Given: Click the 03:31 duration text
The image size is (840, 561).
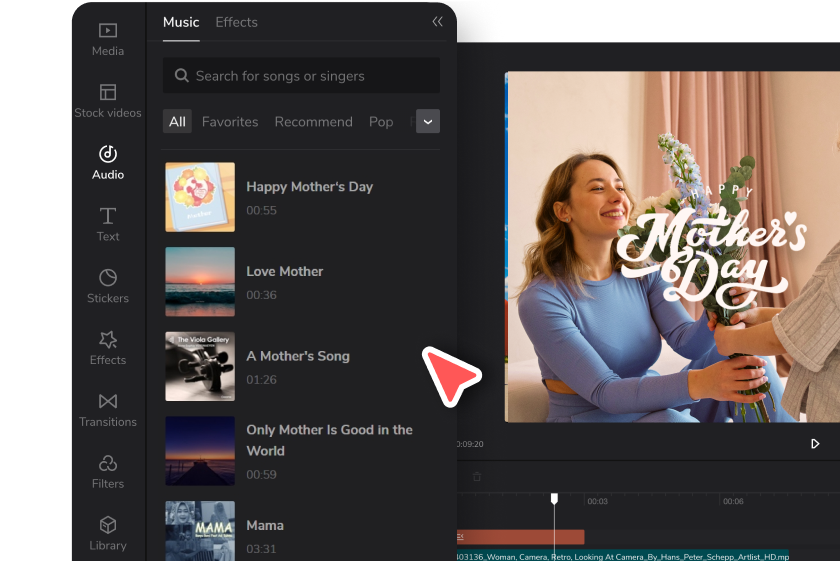Looking at the screenshot, I should [261, 549].
